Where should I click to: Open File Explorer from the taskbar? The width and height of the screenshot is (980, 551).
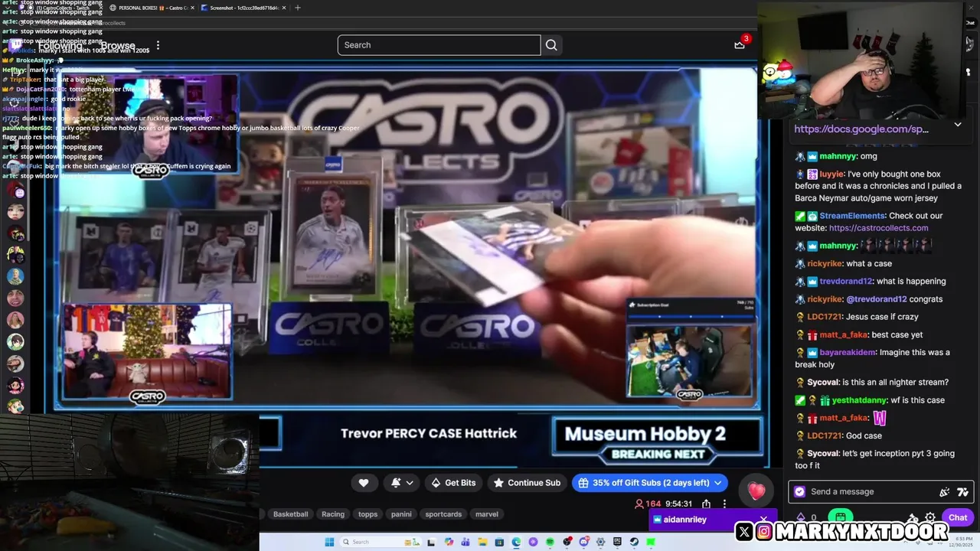click(x=482, y=542)
